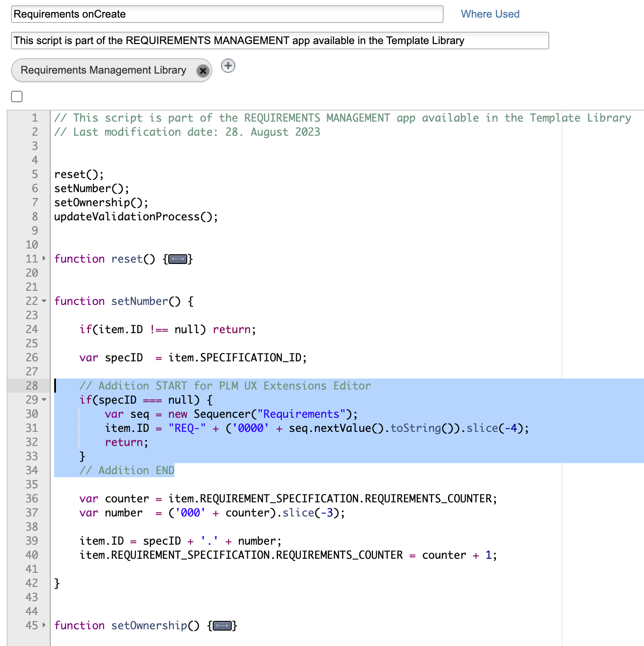Unfold the setOwnership function placeholder icon
644x646 pixels.
[x=222, y=626]
